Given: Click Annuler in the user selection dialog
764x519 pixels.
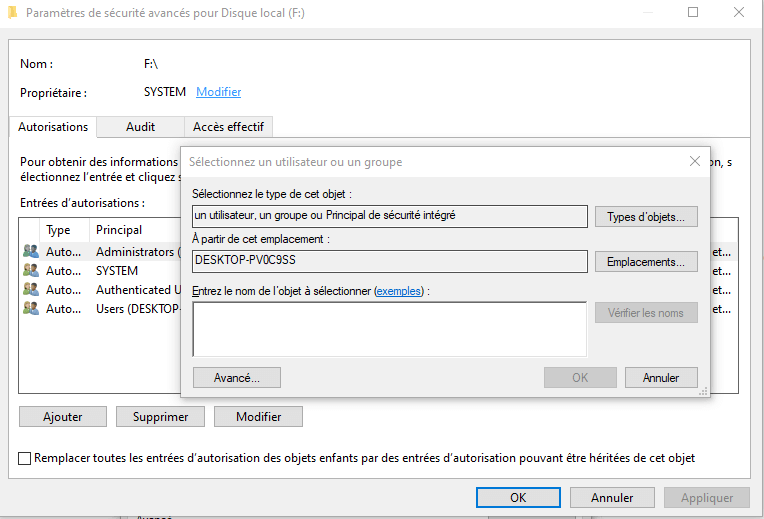Looking at the screenshot, I should coord(660,378).
